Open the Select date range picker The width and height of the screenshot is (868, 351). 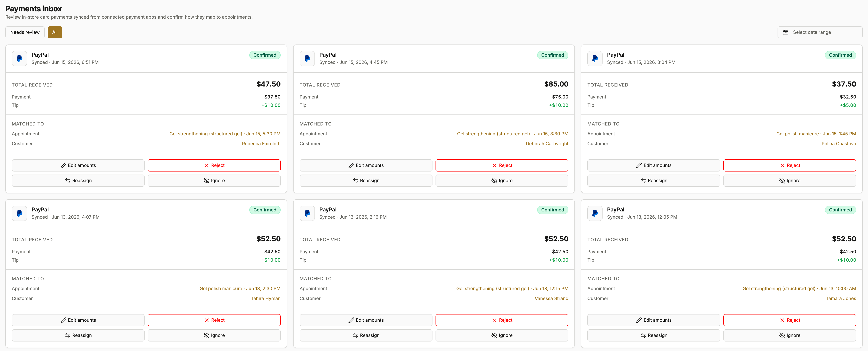coord(820,32)
